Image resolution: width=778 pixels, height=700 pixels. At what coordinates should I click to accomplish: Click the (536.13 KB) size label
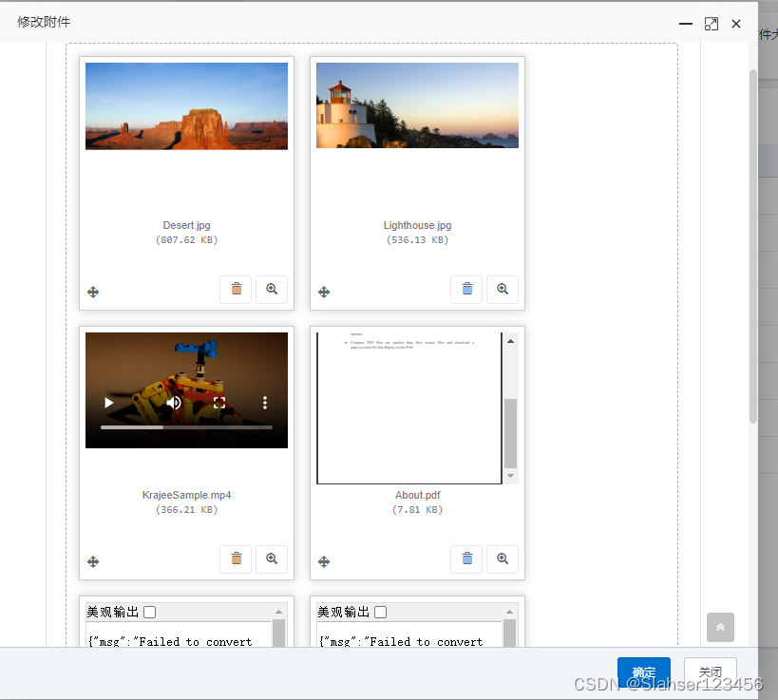click(x=417, y=240)
